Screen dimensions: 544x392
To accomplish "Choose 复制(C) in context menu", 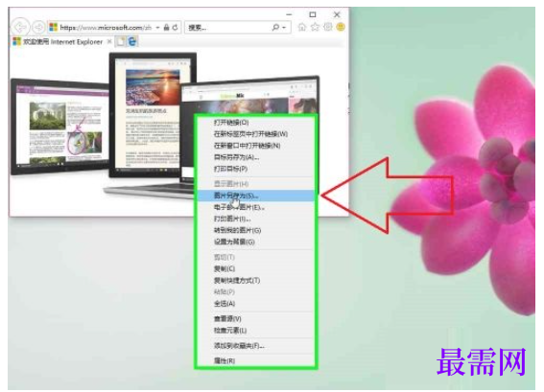I will [255, 269].
